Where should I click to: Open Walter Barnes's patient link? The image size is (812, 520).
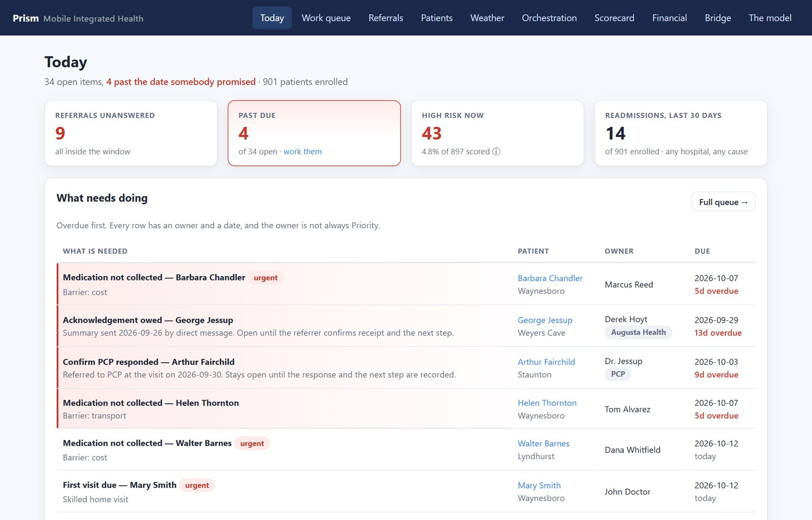tap(544, 443)
